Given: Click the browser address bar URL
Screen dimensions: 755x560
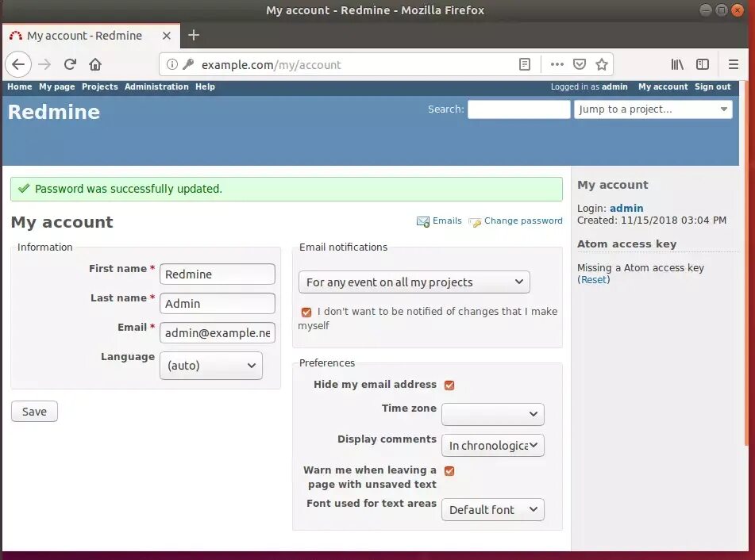Looking at the screenshot, I should pyautogui.click(x=271, y=64).
